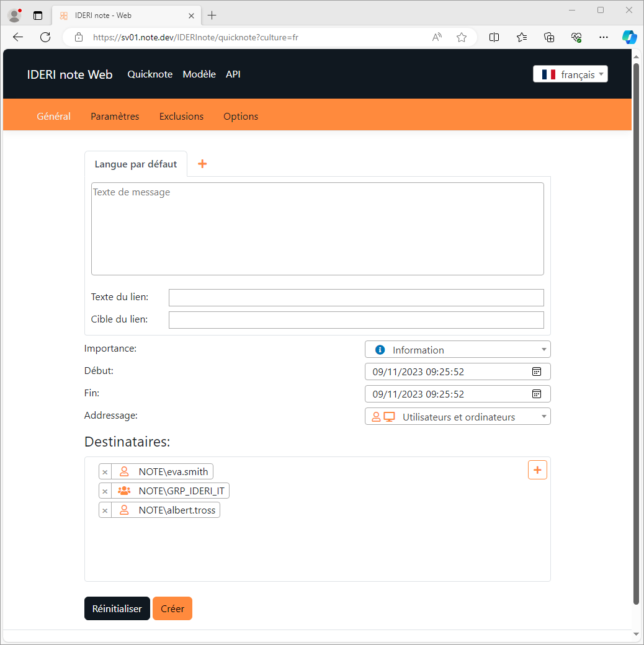Switch to the Général tab
The image size is (644, 645).
click(x=53, y=116)
